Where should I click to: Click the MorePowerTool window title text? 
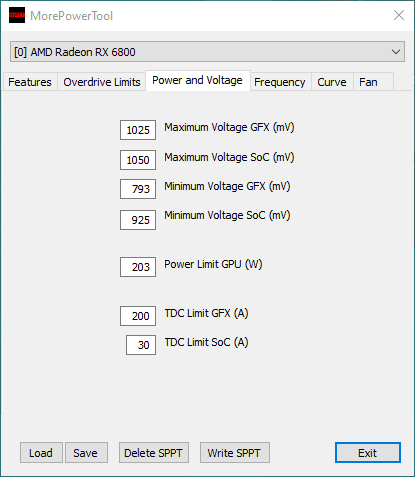tap(72, 16)
